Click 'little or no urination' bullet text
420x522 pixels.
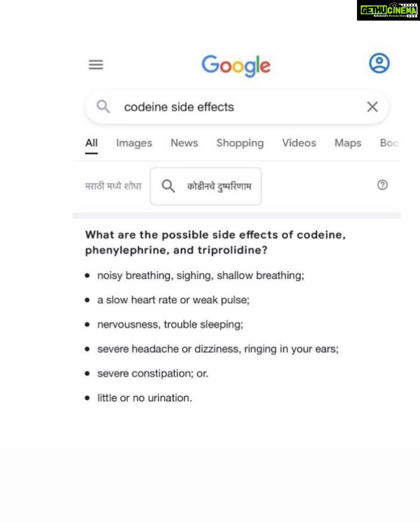coord(145,398)
